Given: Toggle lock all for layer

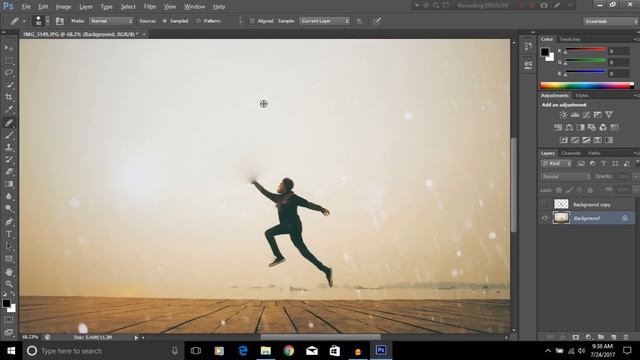Looking at the screenshot, I should tap(590, 190).
